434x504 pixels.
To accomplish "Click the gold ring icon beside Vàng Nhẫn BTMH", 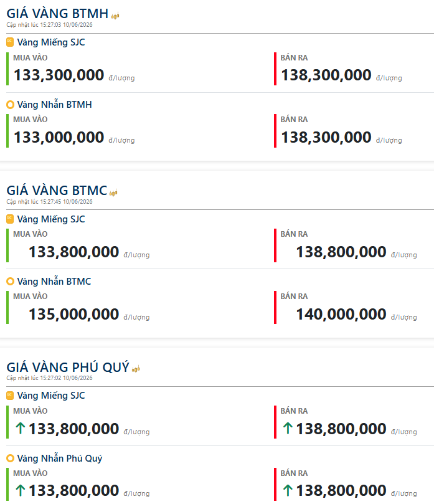I will tap(11, 105).
